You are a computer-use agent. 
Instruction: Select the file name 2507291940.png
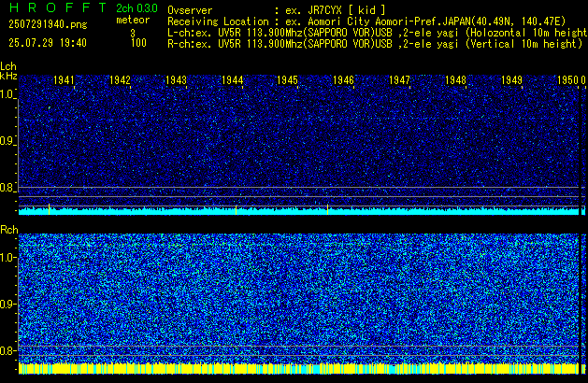[x=48, y=24]
